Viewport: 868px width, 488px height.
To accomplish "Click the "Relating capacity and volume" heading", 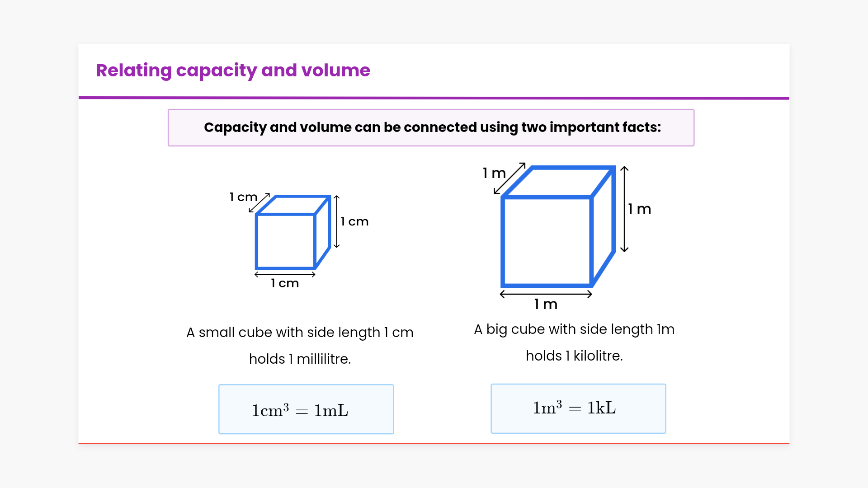I will [x=233, y=70].
